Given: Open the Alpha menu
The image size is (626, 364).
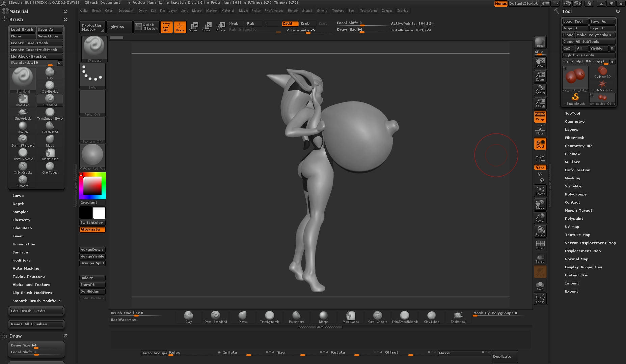Looking at the screenshot, I should click(x=84, y=11).
